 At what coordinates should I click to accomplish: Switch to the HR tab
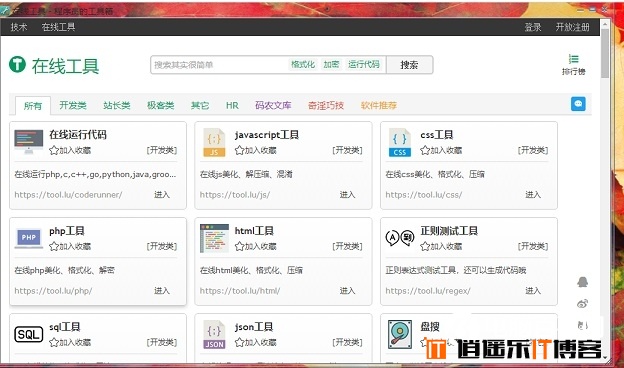pyautogui.click(x=232, y=105)
